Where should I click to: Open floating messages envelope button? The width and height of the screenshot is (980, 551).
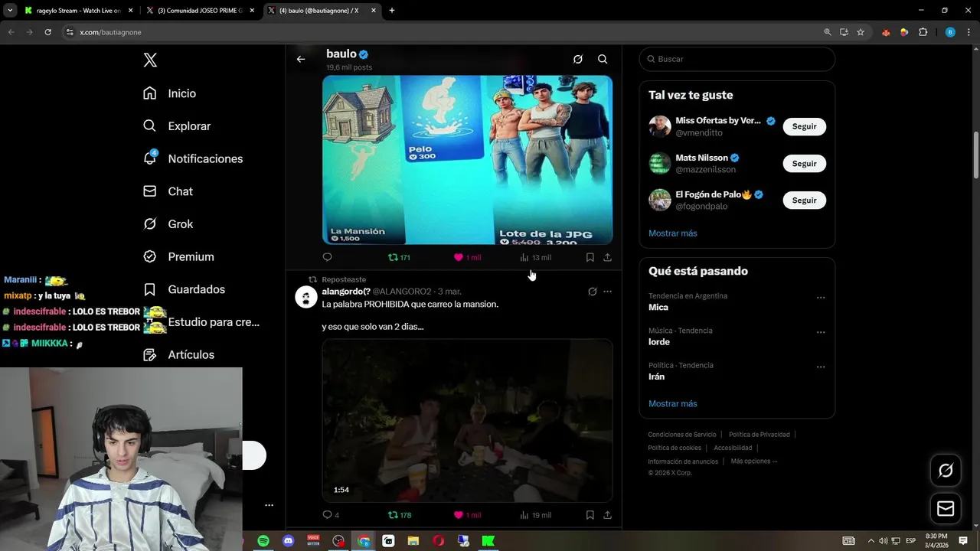click(x=946, y=509)
